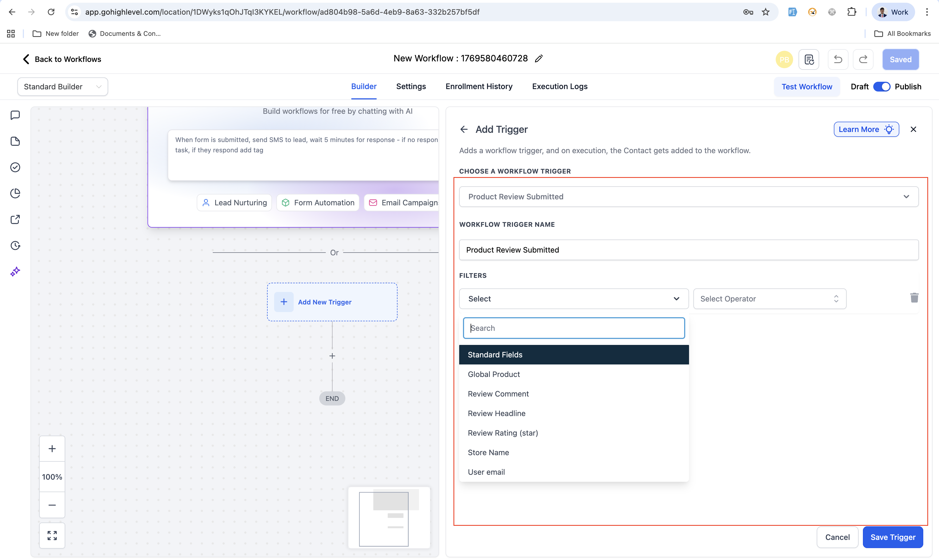Click the Test Workflow button
This screenshot has width=939, height=560.
tap(806, 86)
